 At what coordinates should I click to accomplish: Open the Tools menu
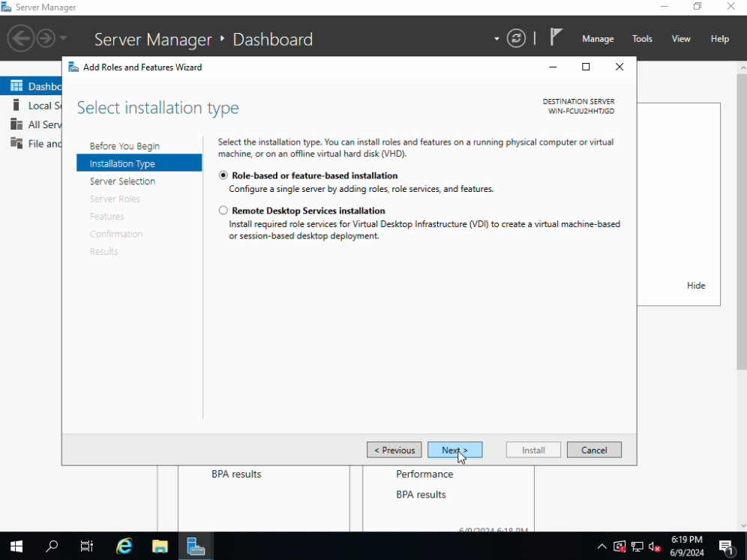[642, 39]
